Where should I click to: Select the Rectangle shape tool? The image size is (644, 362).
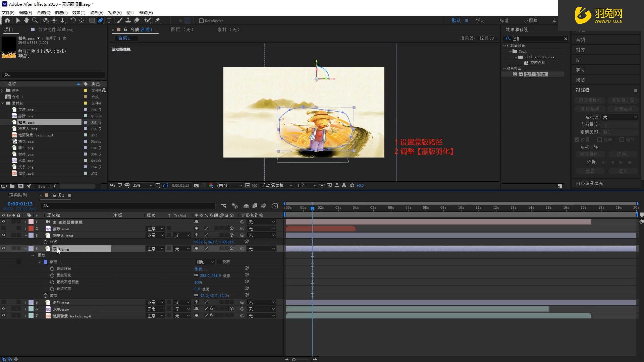[x=92, y=20]
